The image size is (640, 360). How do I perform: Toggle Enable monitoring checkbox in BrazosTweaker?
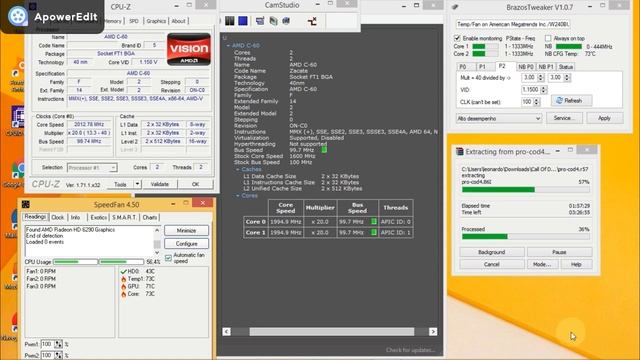coord(457,38)
